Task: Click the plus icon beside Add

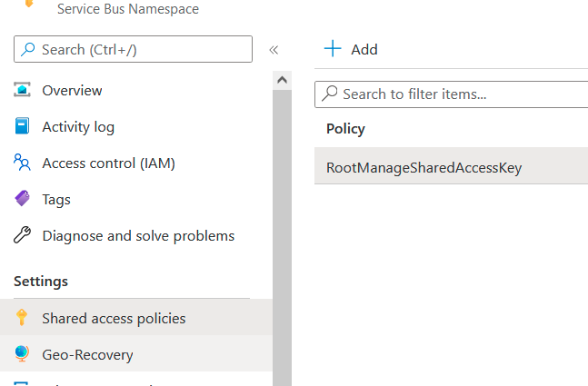Action: click(x=333, y=49)
